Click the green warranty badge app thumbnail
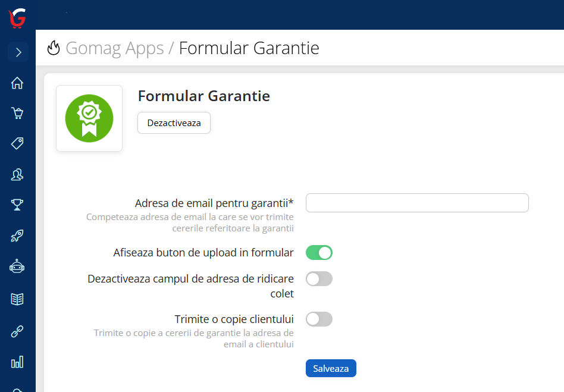The width and height of the screenshot is (564, 392). [x=89, y=118]
